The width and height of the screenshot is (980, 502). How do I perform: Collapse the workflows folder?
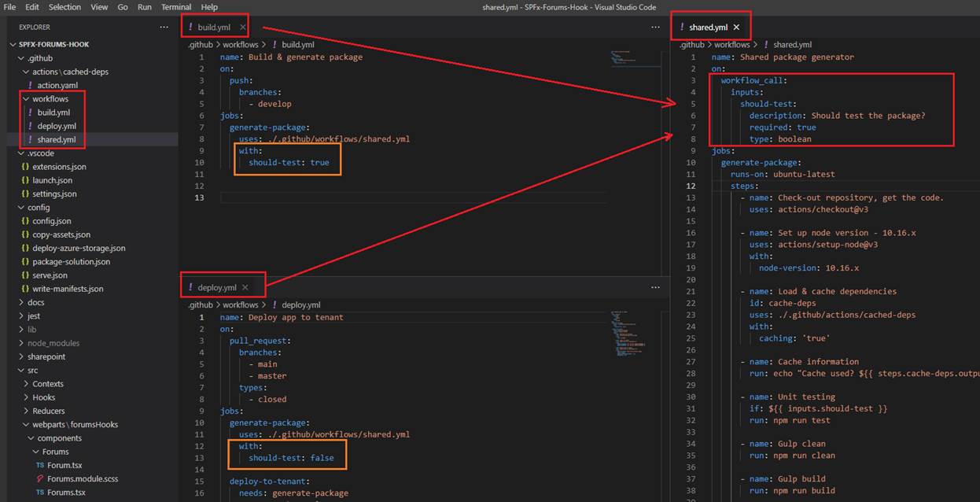(x=50, y=98)
